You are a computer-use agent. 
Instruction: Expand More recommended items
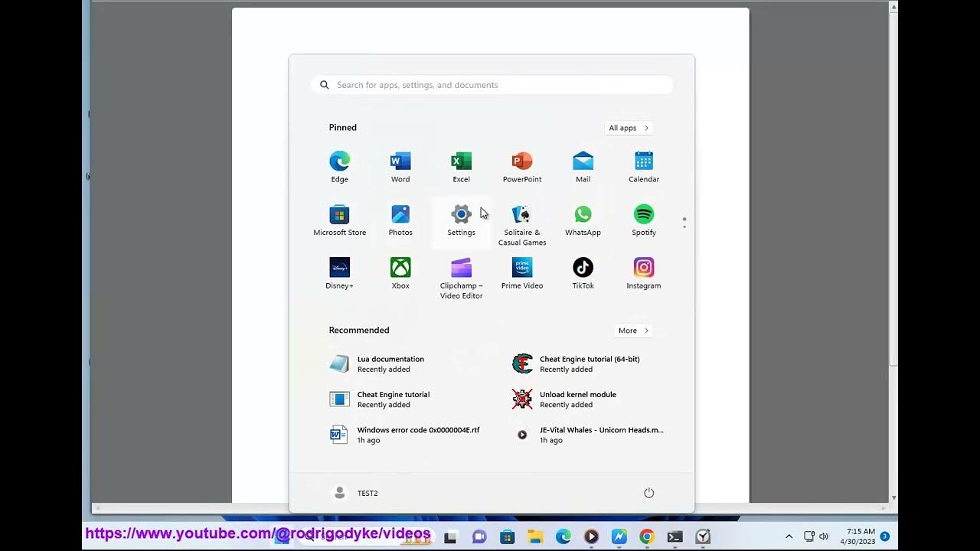(x=633, y=331)
